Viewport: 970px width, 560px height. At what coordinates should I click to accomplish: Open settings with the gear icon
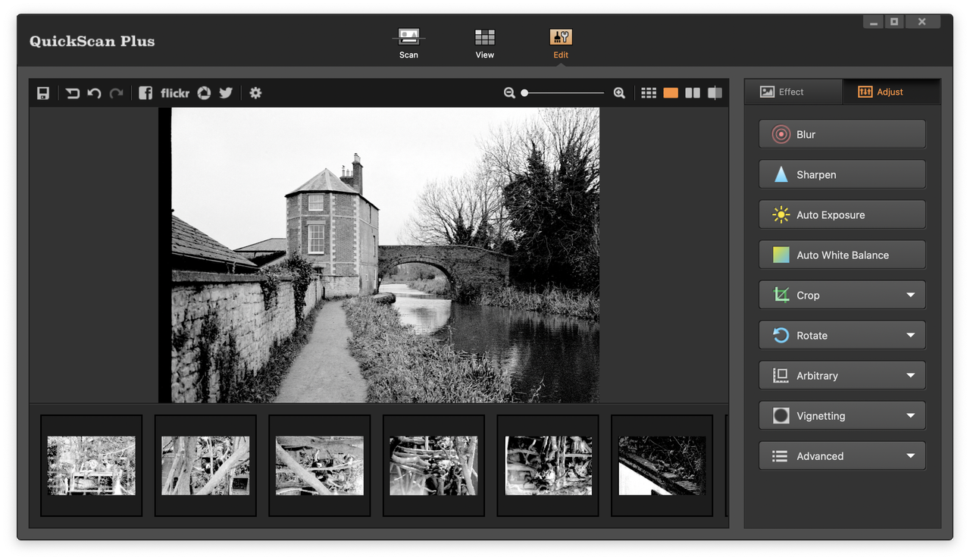pyautogui.click(x=255, y=92)
